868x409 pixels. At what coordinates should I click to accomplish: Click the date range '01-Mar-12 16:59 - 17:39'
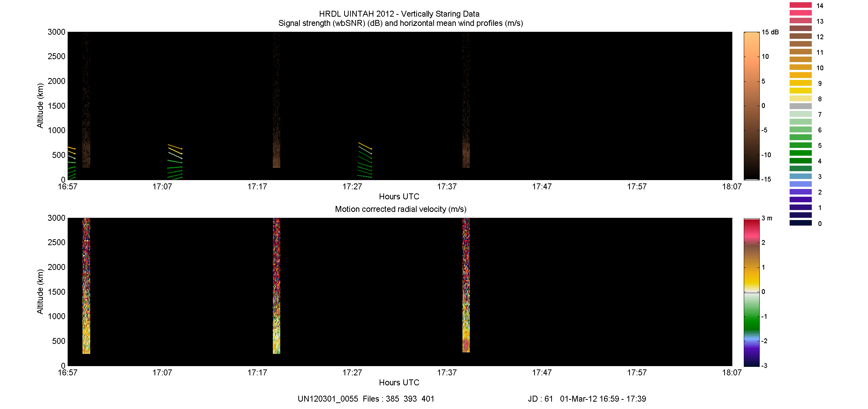(603, 399)
